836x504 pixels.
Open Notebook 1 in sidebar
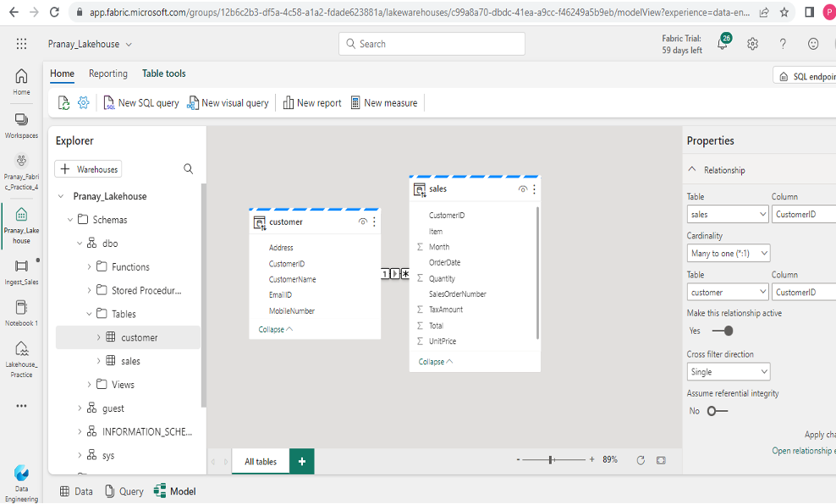click(x=21, y=313)
